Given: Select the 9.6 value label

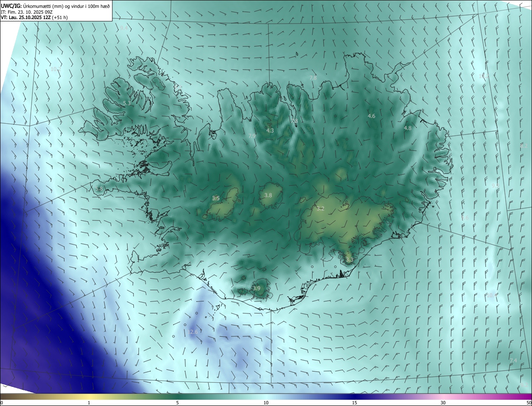Looking at the screenshot, I should pos(465,218).
